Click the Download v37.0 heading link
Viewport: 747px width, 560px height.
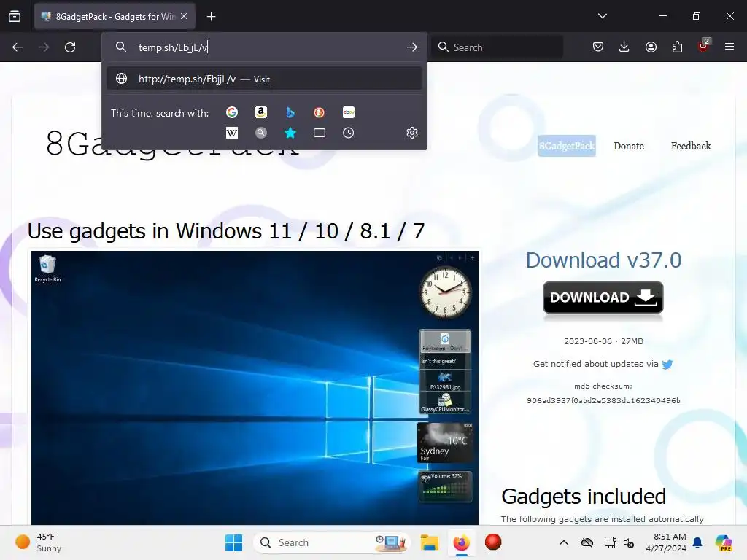coord(603,260)
